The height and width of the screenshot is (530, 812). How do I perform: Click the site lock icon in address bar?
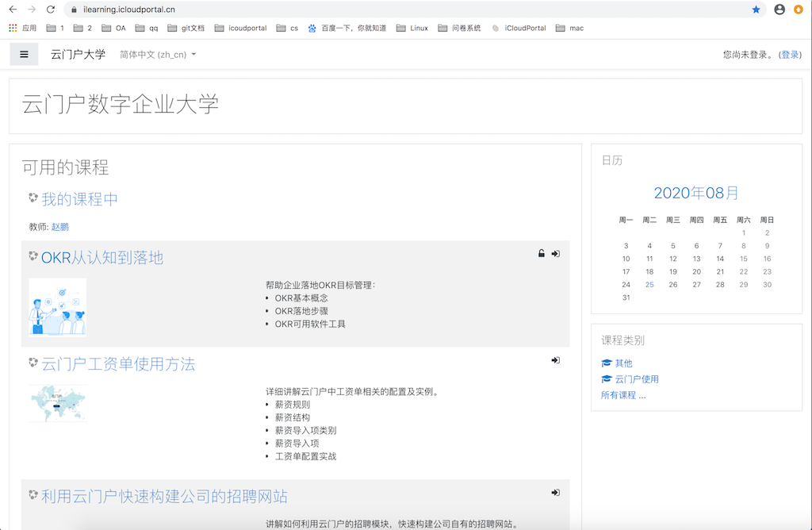[x=74, y=10]
